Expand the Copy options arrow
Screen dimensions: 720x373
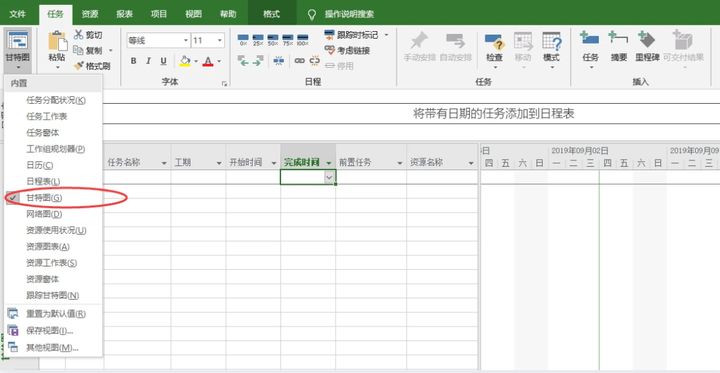pos(110,51)
